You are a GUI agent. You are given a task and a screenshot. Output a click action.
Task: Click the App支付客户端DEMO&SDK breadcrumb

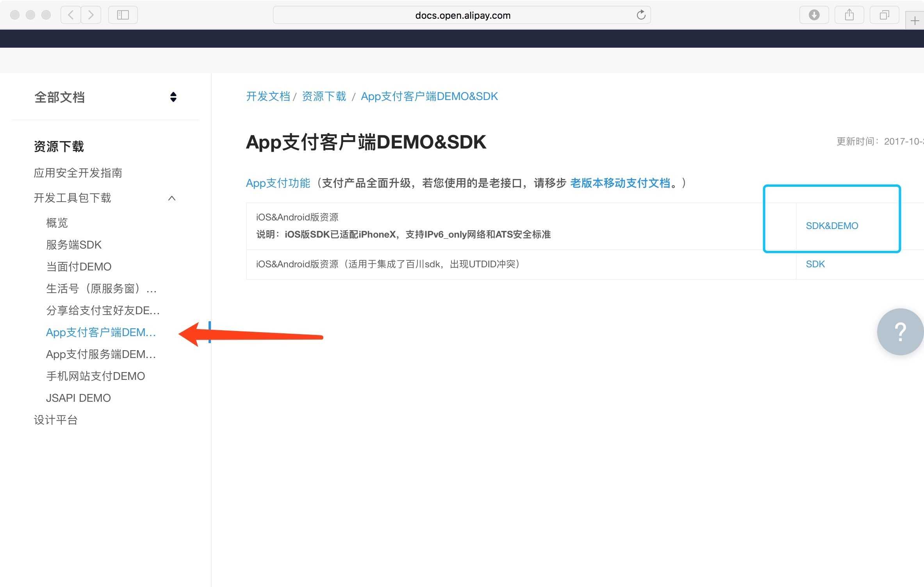[429, 96]
